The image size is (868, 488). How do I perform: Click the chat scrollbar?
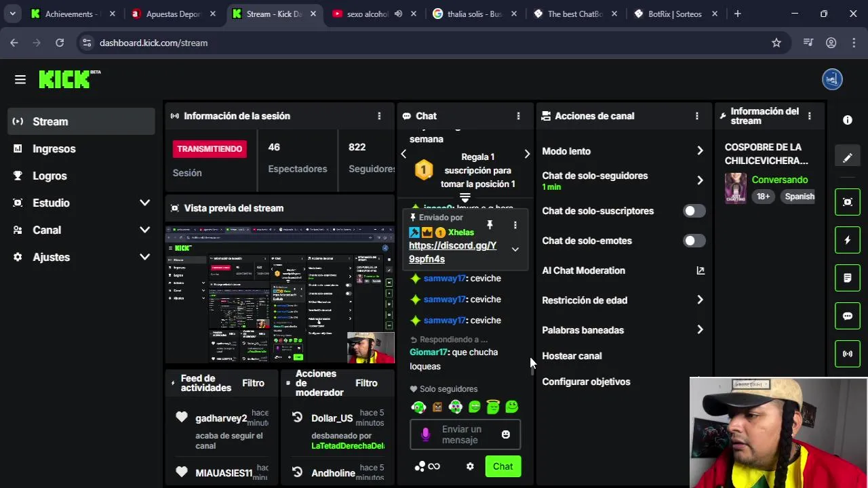coord(532,367)
